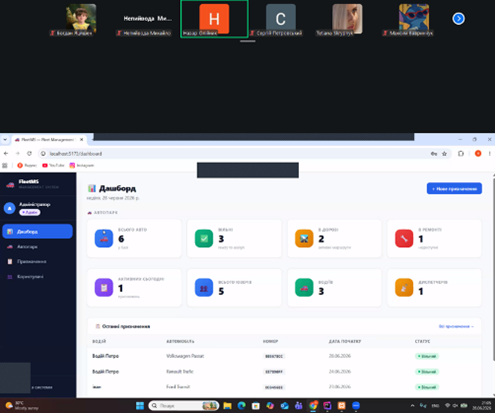Click the blue total cars icon
Image resolution: width=495 pixels, height=413 pixels.
[104, 239]
